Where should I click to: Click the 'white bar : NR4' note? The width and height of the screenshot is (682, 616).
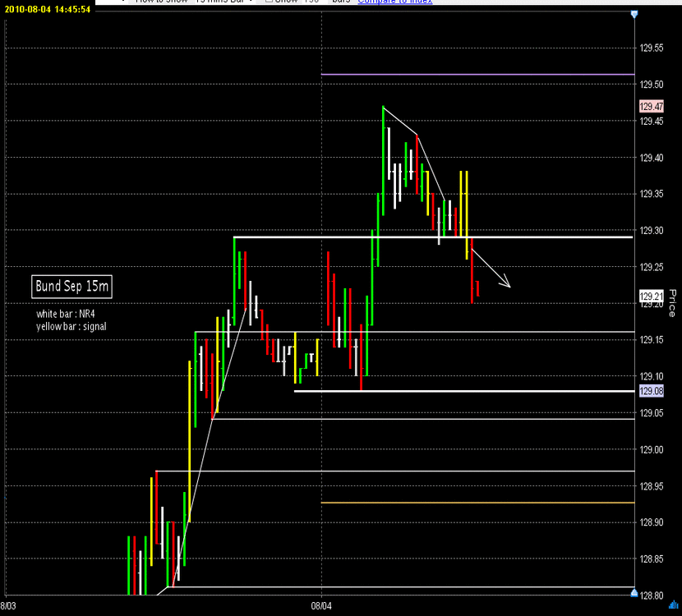65,314
